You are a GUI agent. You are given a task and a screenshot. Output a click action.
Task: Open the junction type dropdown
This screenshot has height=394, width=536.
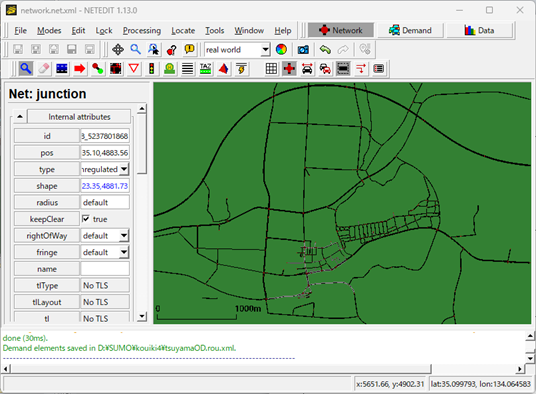[x=124, y=169]
